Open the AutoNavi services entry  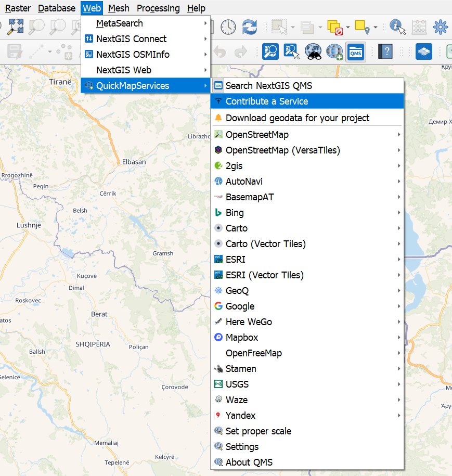coord(307,181)
